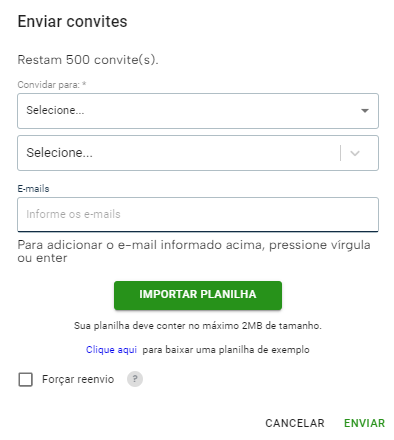Screen dimensions: 394x440
Task: Click the Restam 500 convite(s) text
Action: (x=88, y=60)
